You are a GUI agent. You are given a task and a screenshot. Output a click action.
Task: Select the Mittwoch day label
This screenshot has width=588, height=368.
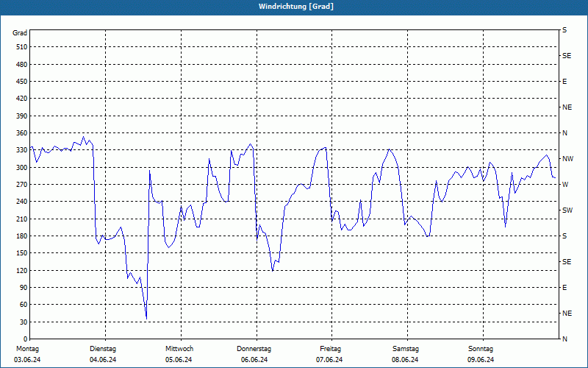[179, 349]
